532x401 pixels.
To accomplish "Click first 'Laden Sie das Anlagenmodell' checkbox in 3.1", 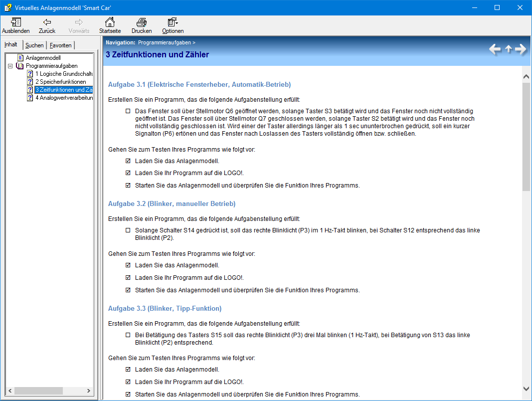I will 128,161.
